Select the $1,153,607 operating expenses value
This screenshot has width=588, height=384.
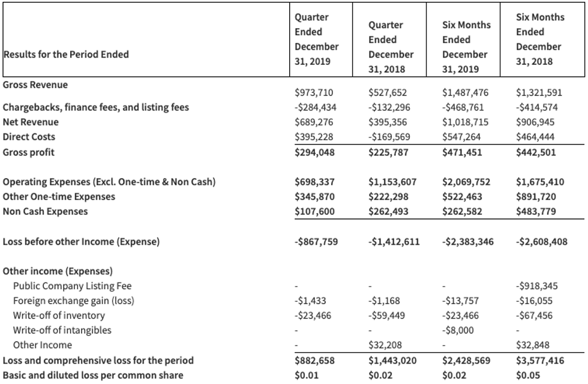click(392, 182)
